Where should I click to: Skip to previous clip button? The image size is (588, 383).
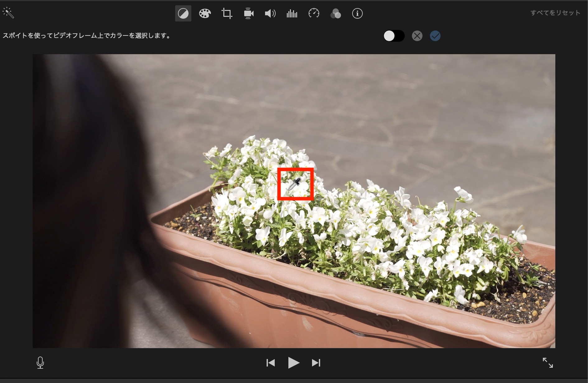(271, 363)
